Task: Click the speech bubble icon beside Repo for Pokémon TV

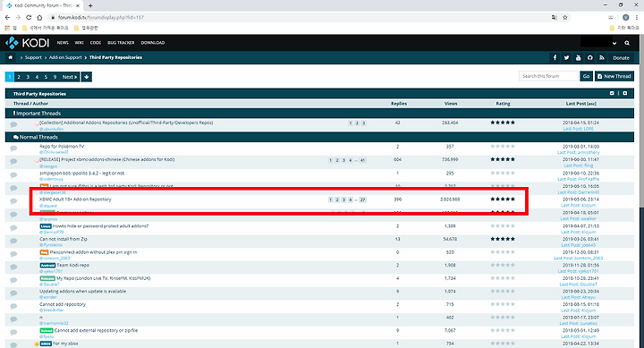Action: pos(13,149)
